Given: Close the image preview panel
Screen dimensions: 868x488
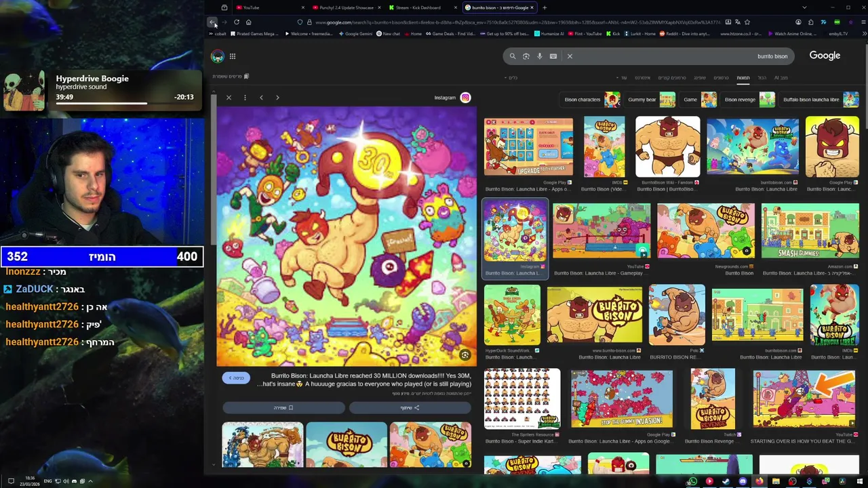Looking at the screenshot, I should pyautogui.click(x=229, y=98).
